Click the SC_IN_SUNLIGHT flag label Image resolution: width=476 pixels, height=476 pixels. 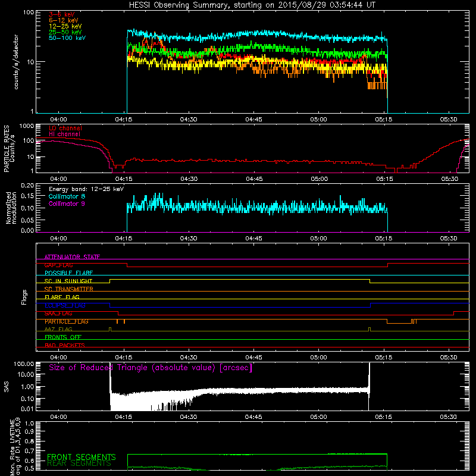(68, 281)
